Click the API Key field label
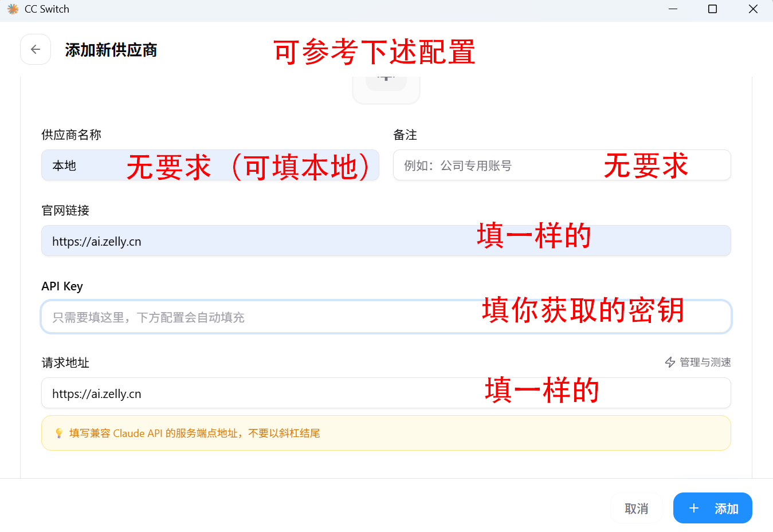 click(x=62, y=286)
